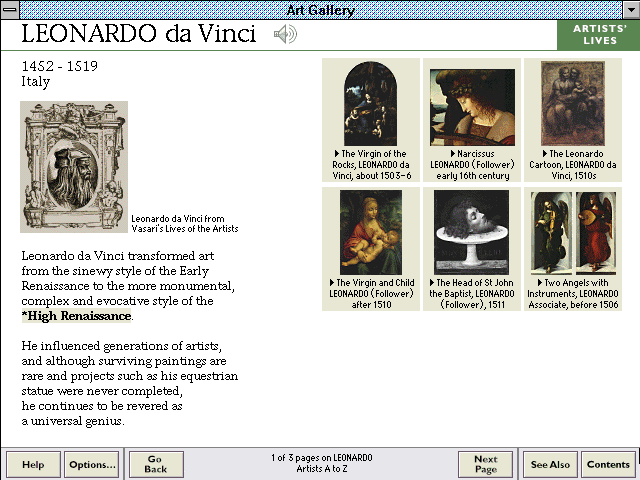Open the Two Angels with Instruments thumbnail
The image size is (640, 480).
pos(573,232)
